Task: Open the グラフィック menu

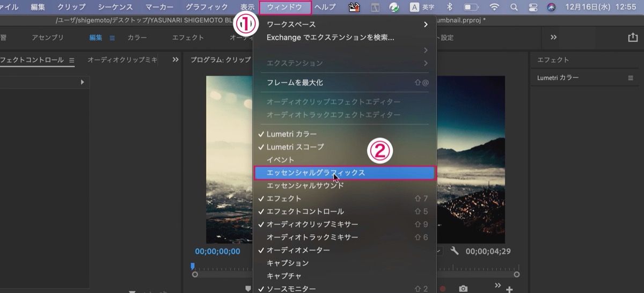Action: pyautogui.click(x=207, y=8)
